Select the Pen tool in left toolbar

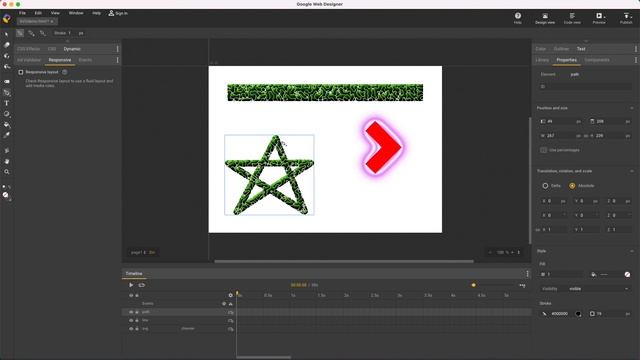pos(7,93)
